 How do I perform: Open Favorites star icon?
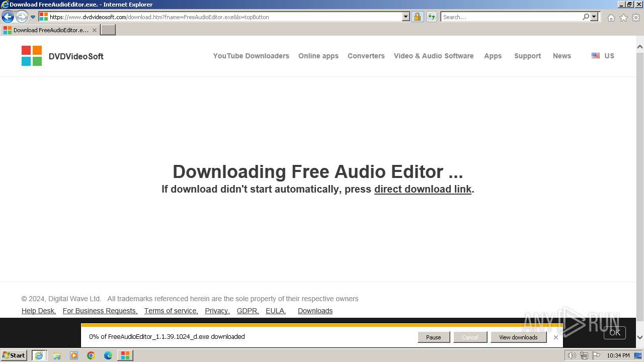click(623, 18)
